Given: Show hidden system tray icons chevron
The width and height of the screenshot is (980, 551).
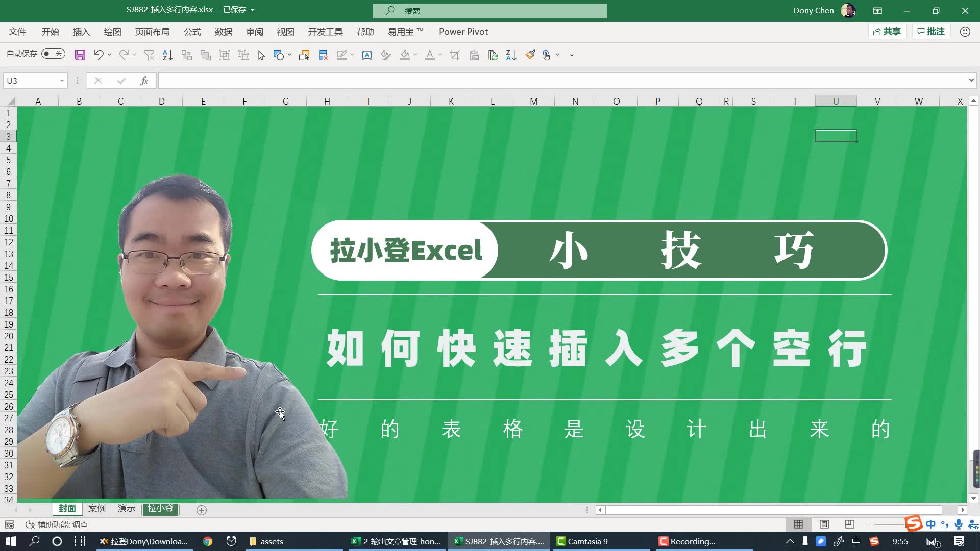Looking at the screenshot, I should pos(790,541).
